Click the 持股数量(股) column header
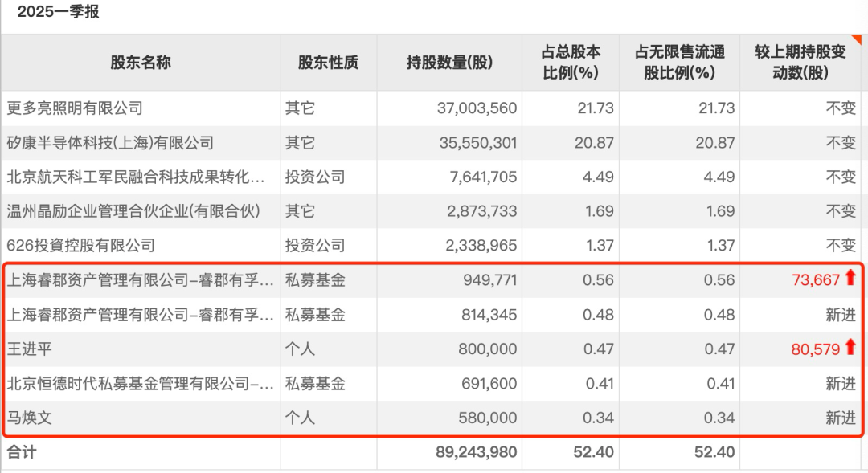The width and height of the screenshot is (868, 473). (449, 63)
